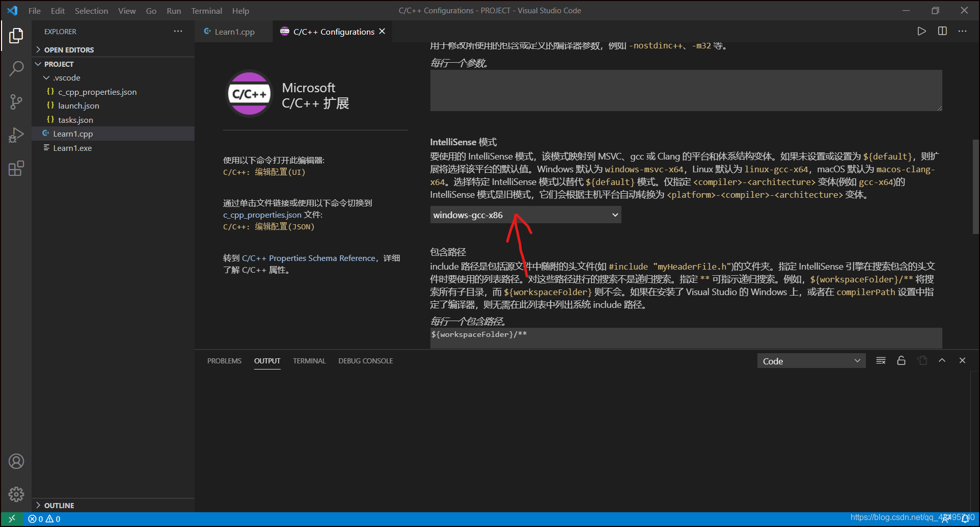The image size is (980, 527).
Task: Open the Selection menu
Action: pos(91,11)
